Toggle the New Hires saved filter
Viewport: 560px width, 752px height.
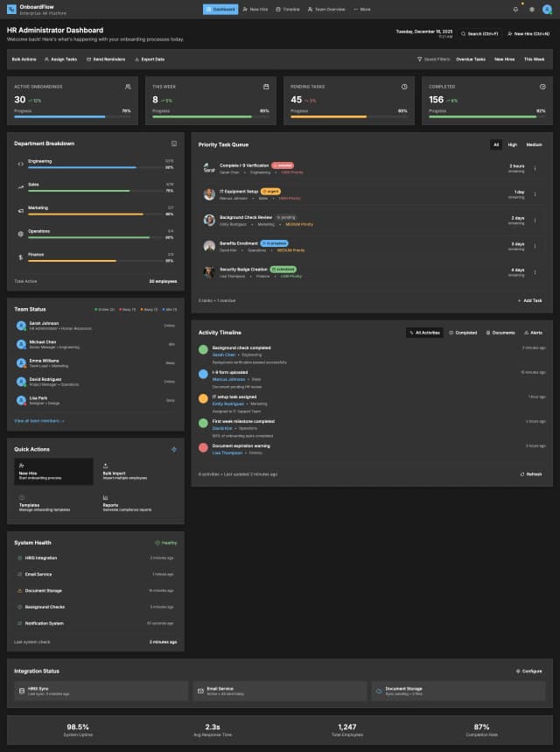pos(504,59)
